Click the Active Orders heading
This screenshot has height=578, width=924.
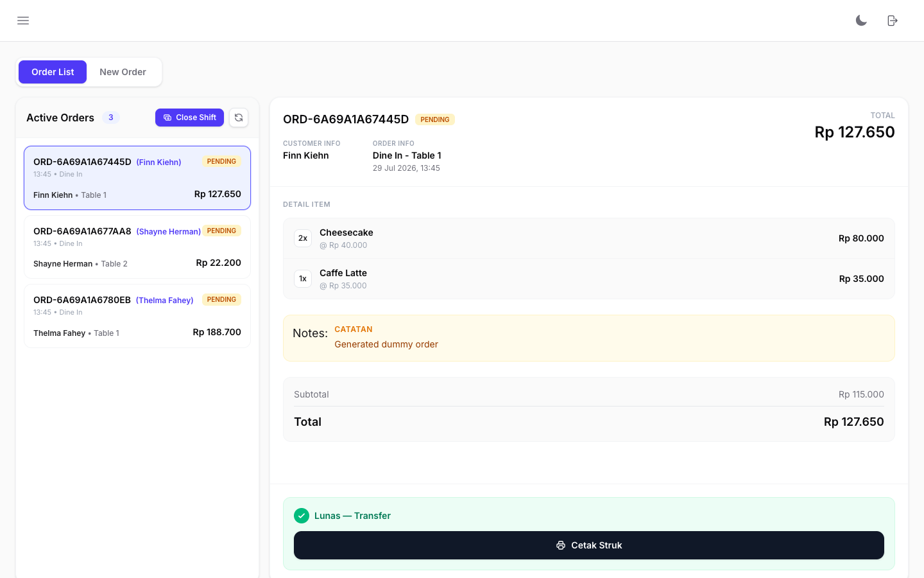point(60,118)
